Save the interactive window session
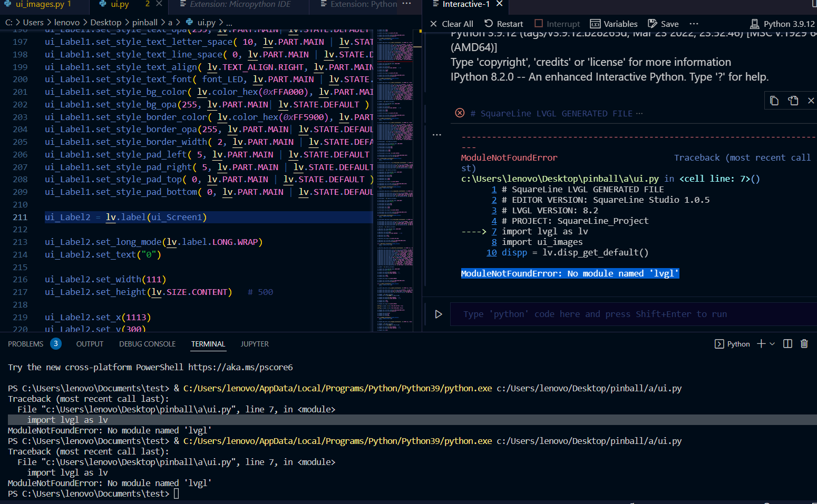 point(663,24)
